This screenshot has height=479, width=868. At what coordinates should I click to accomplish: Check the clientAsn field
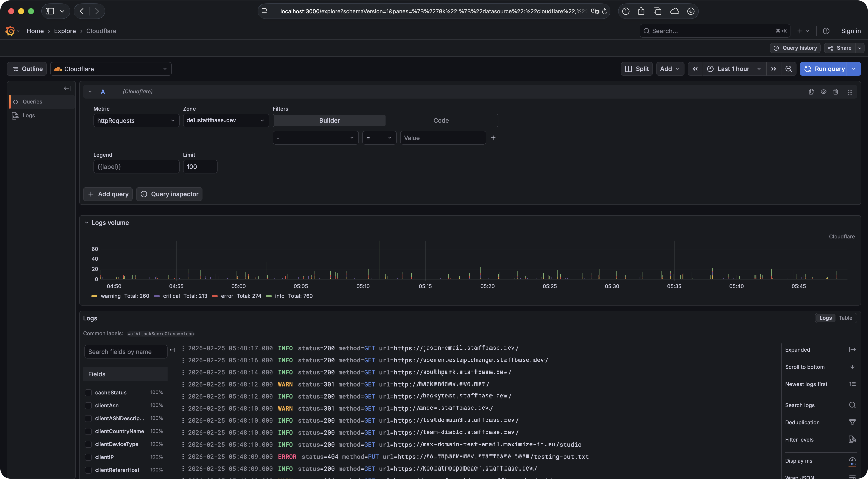(88, 405)
